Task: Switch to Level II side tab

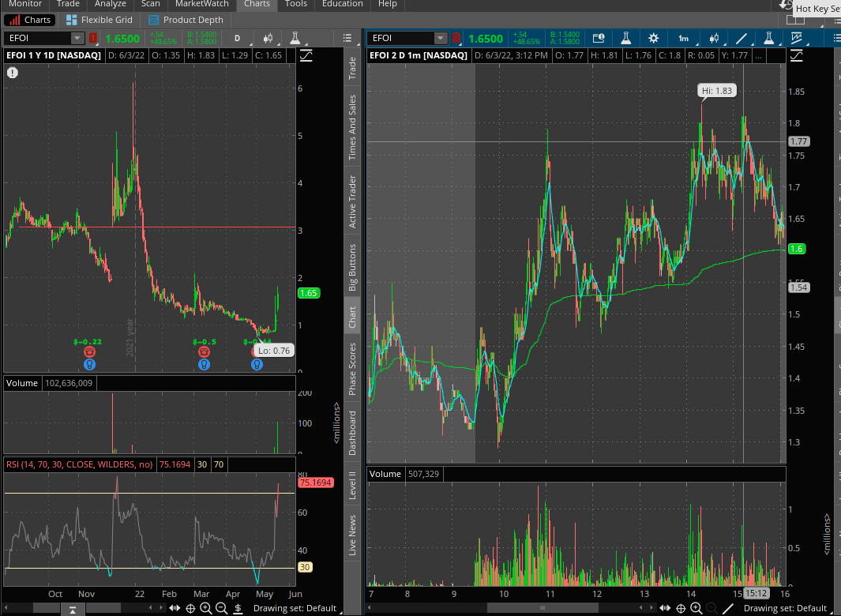Action: point(353,484)
